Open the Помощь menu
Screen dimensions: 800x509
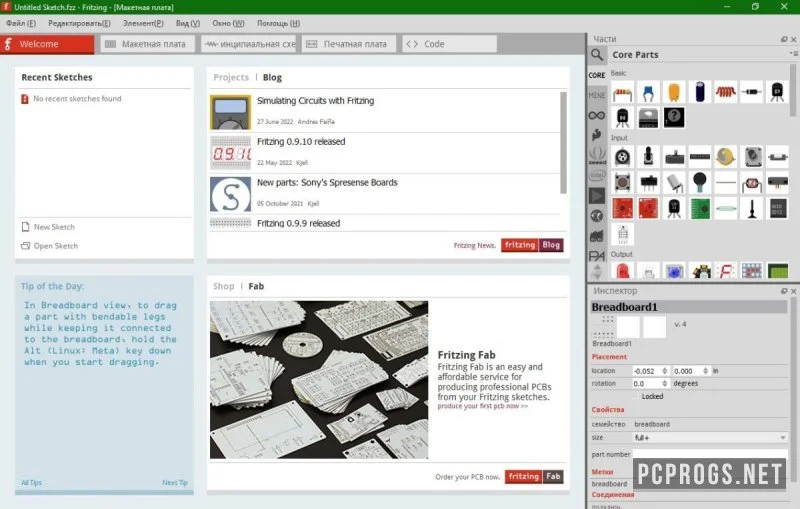click(x=278, y=23)
